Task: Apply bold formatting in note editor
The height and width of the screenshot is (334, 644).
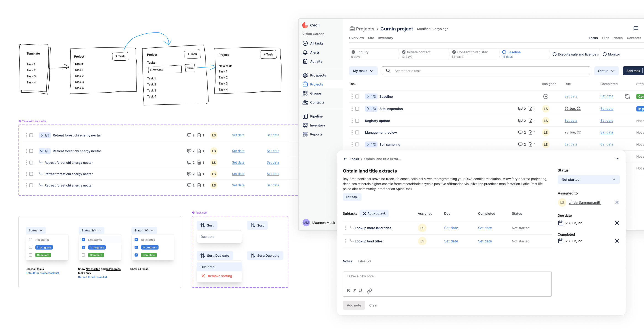Action: (x=348, y=291)
